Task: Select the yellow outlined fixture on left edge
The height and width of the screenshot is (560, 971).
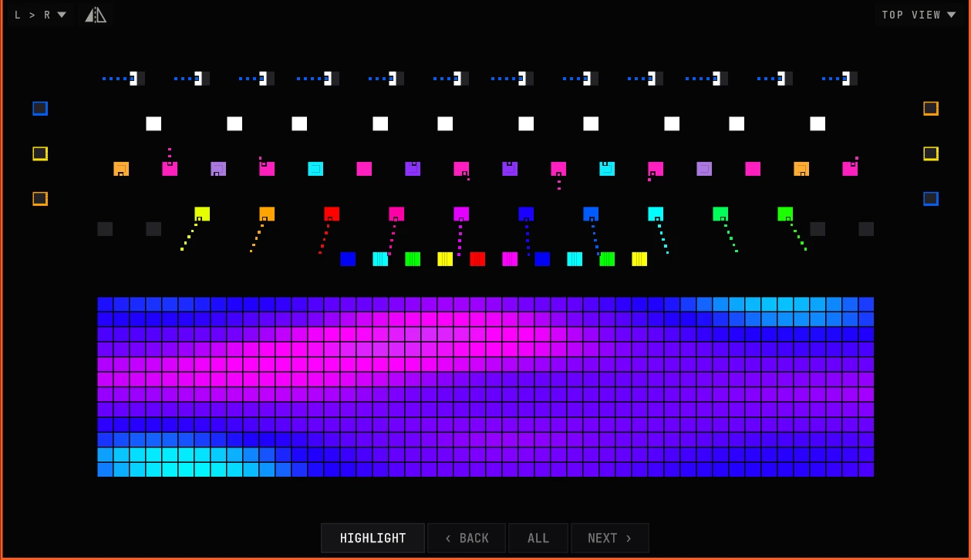Action: (x=40, y=153)
